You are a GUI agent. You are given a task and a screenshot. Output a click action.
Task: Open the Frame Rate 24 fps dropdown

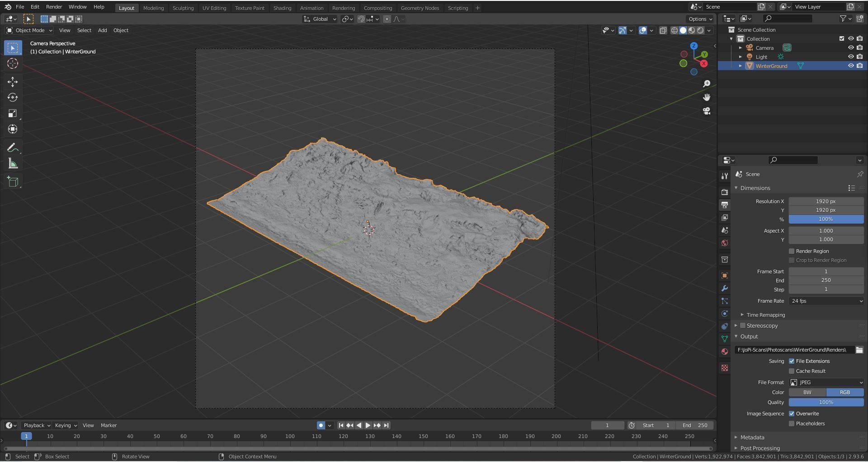coord(826,301)
